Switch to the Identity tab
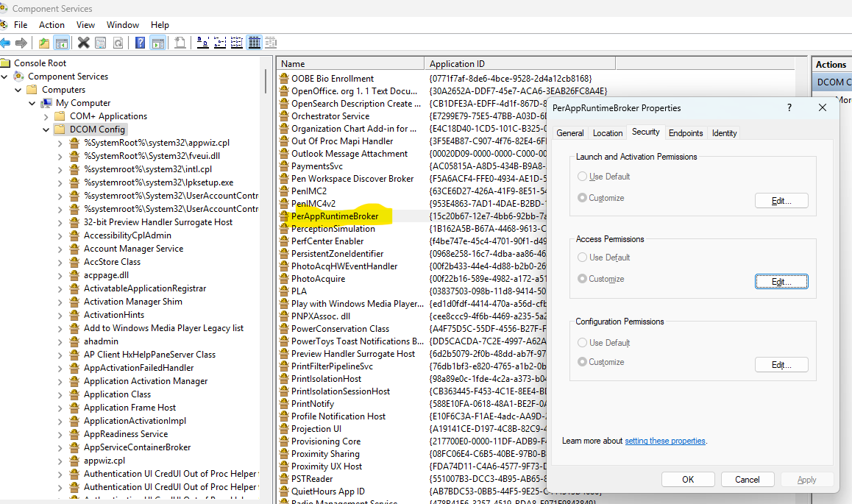This screenshot has width=852, height=504. (x=724, y=133)
